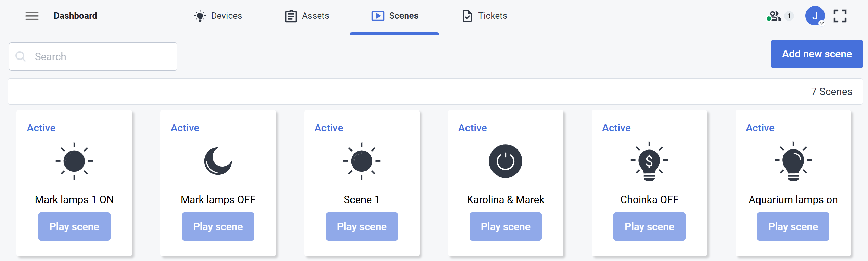
Task: Click the fullscreen toggle icon
Action: click(840, 16)
